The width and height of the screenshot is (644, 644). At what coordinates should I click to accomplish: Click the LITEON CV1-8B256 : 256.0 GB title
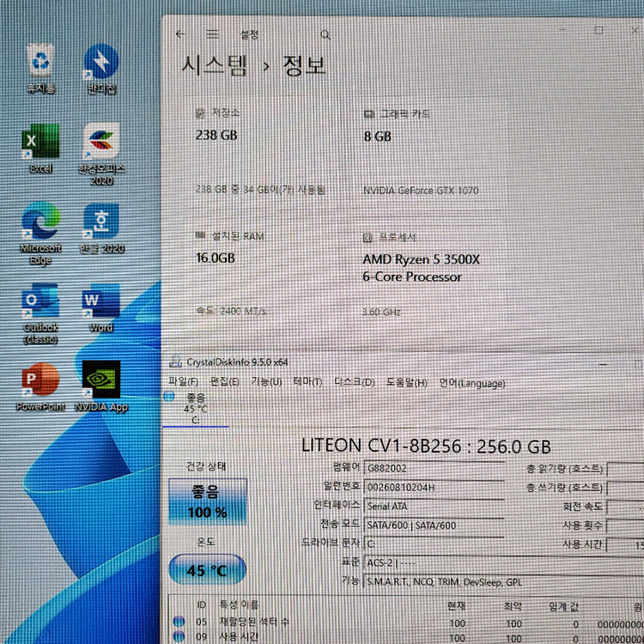tap(426, 446)
